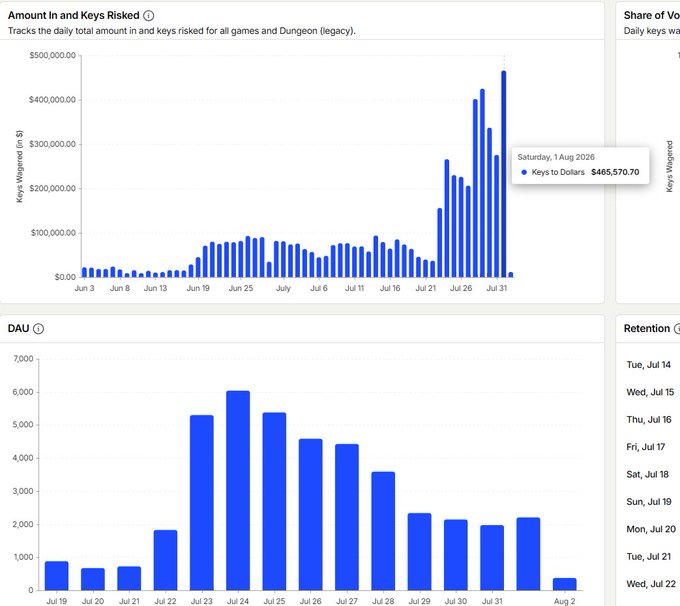Click the small DAU bar for Aug 2
Image resolution: width=680 pixels, height=606 pixels.
pos(565,584)
